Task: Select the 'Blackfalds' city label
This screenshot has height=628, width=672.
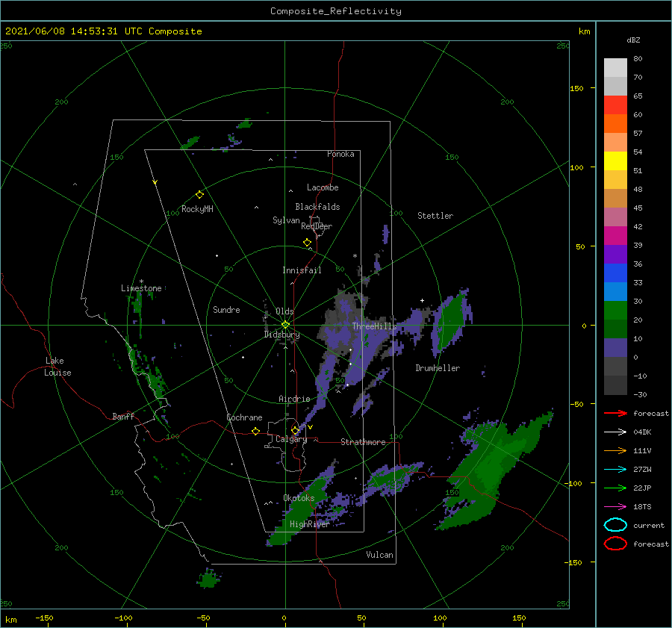Action: coord(317,207)
